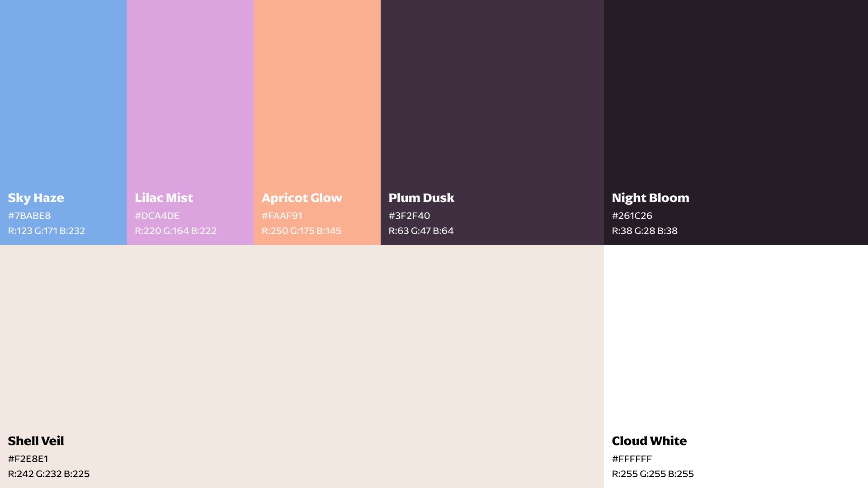Image resolution: width=868 pixels, height=488 pixels.
Task: Click the Cloud White #FFFFFF code
Action: pos(632,459)
